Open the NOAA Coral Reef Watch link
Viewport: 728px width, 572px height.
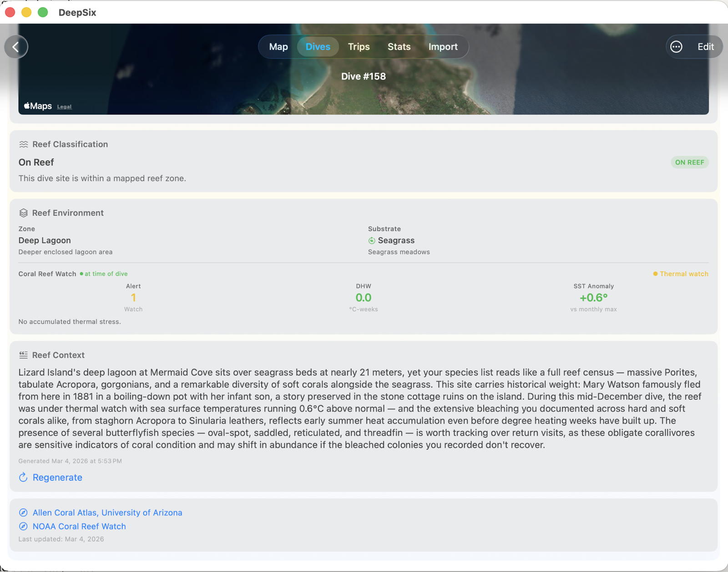(79, 526)
